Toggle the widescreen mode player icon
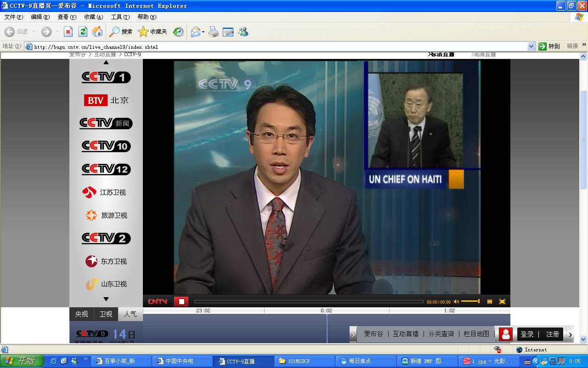Screen dimensions: 588x368 [490, 302]
